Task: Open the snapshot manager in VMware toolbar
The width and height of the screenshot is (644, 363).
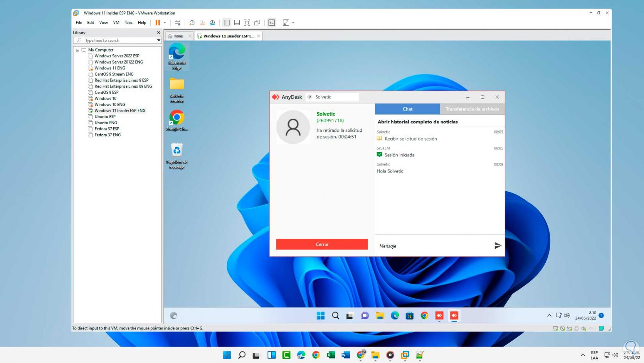Action: coord(212,23)
